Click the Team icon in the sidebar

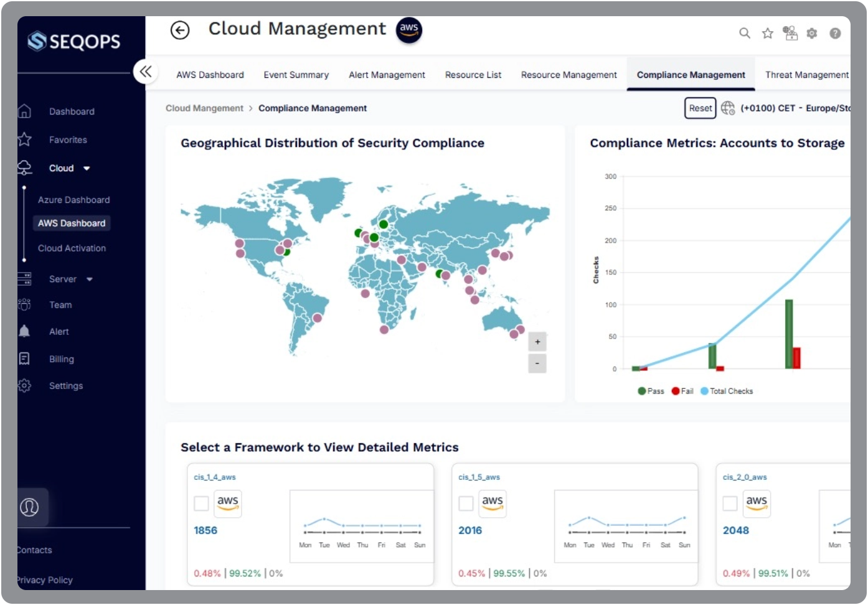point(24,304)
